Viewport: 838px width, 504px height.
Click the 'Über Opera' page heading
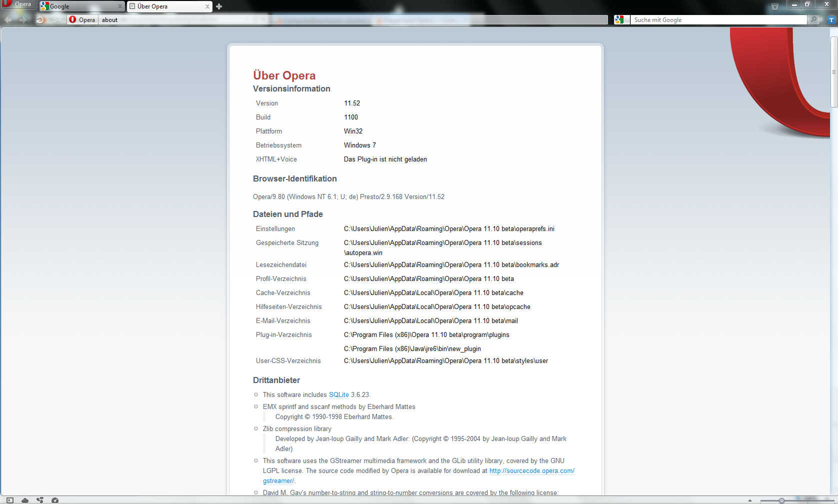point(284,75)
